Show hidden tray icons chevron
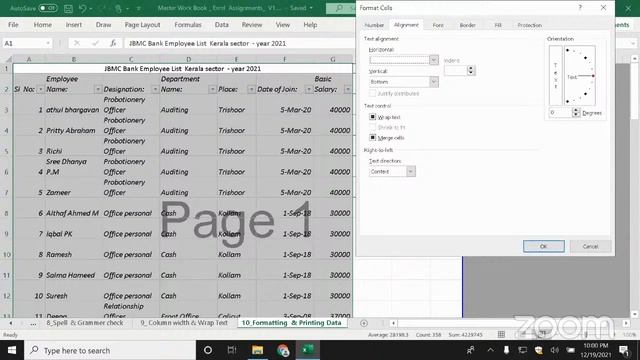The image size is (640, 360). pos(491,350)
